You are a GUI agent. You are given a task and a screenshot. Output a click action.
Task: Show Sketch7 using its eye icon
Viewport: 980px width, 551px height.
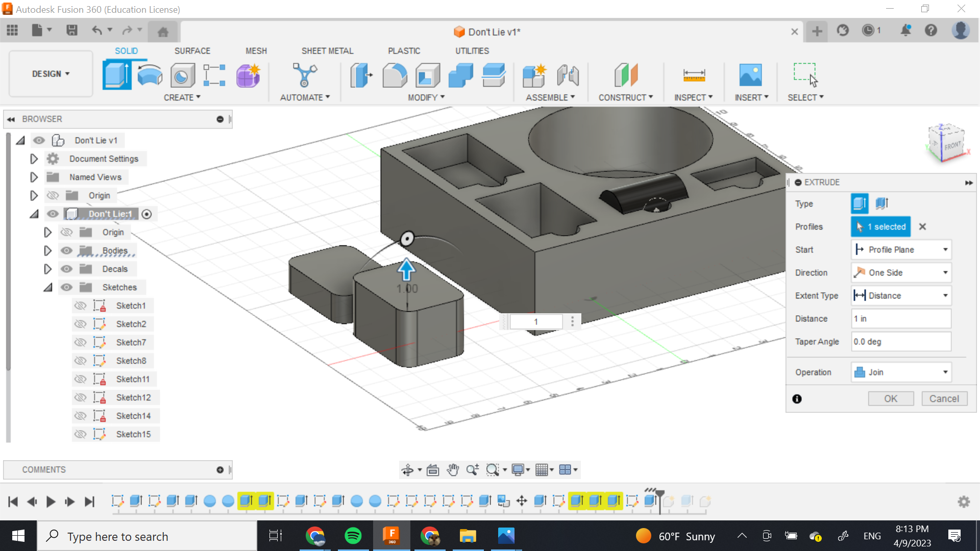(x=80, y=342)
